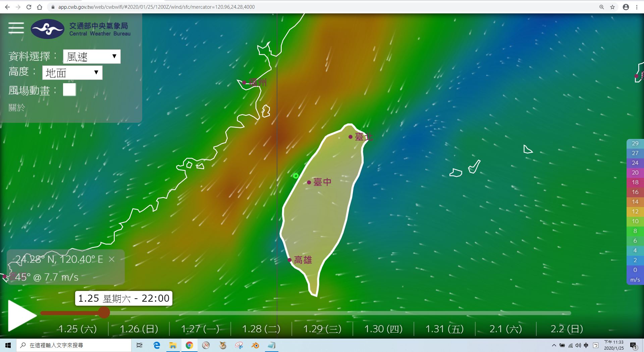
Task: Open the 高度 地面 dropdown
Action: (72, 72)
